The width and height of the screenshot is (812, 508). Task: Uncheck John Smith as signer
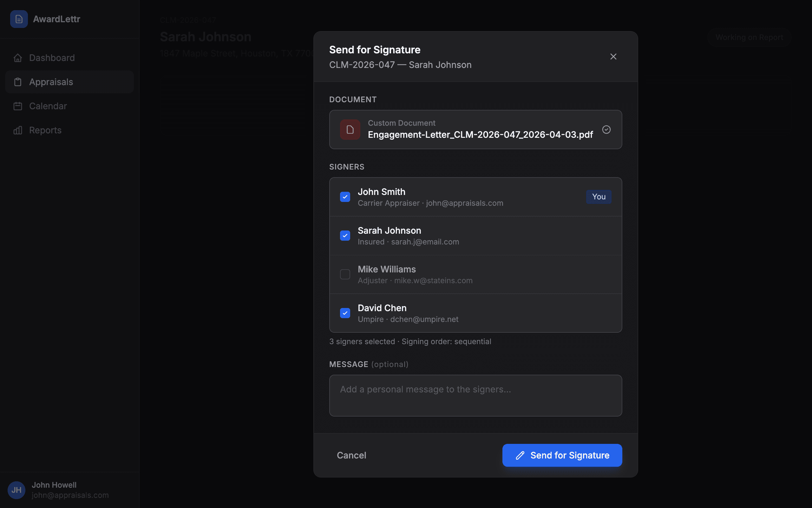coord(345,197)
